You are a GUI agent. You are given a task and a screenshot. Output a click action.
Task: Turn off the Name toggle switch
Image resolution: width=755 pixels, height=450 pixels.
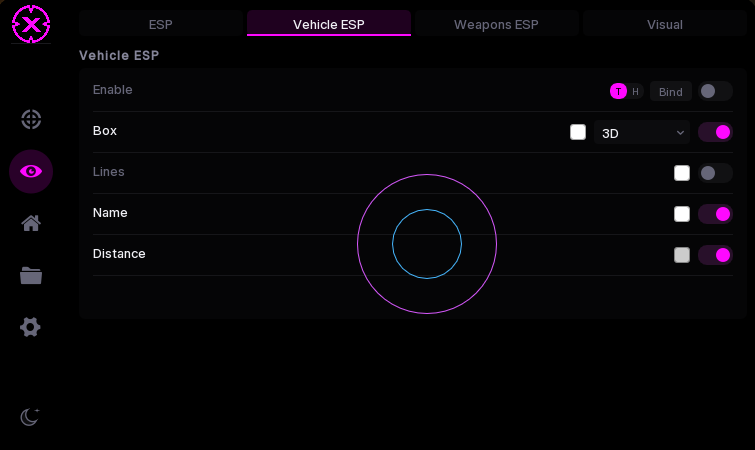click(715, 214)
